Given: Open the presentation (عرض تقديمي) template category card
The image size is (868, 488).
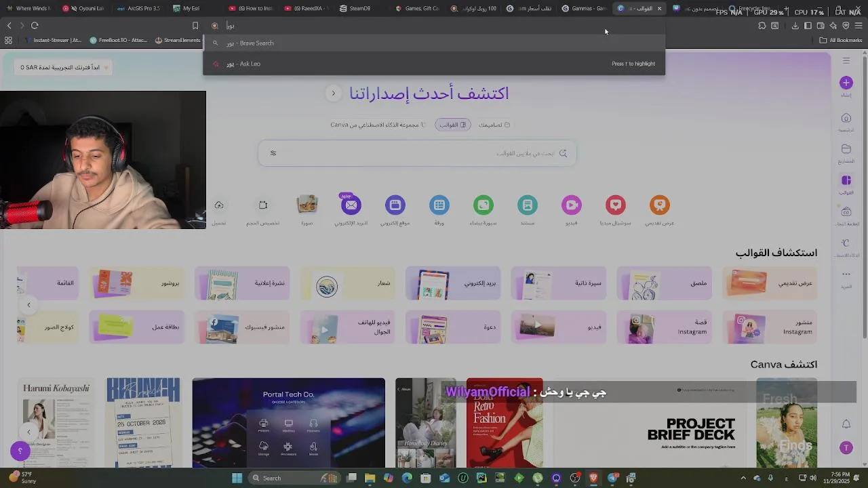Looking at the screenshot, I should tap(770, 283).
